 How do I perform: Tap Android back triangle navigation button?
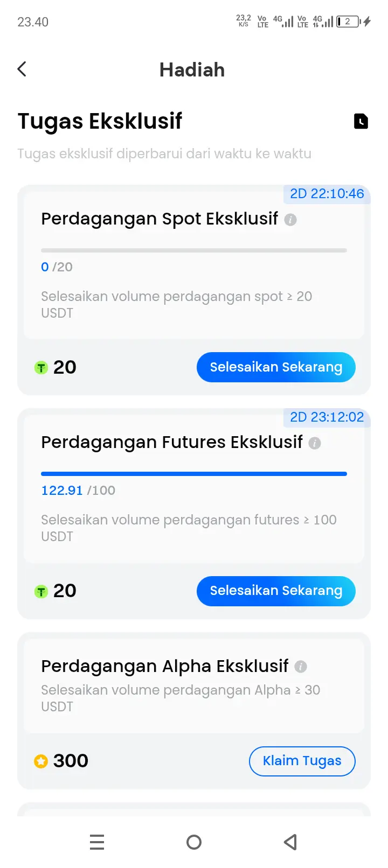coord(290,842)
